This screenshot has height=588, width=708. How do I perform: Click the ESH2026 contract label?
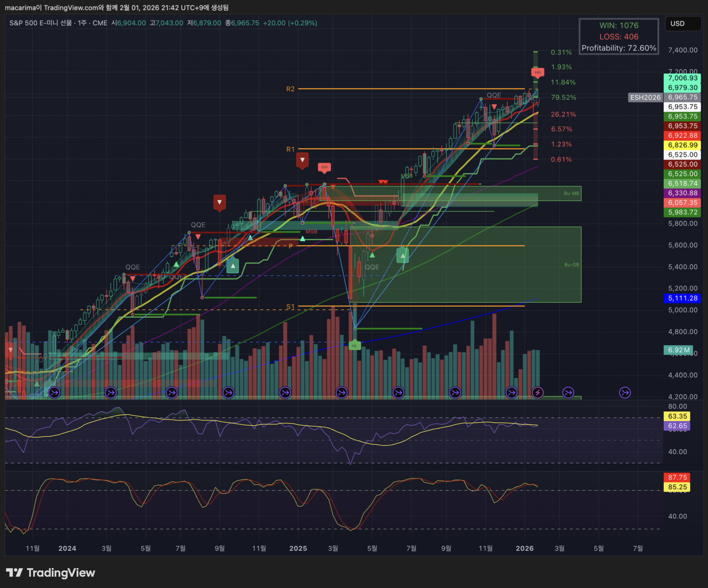tap(645, 97)
